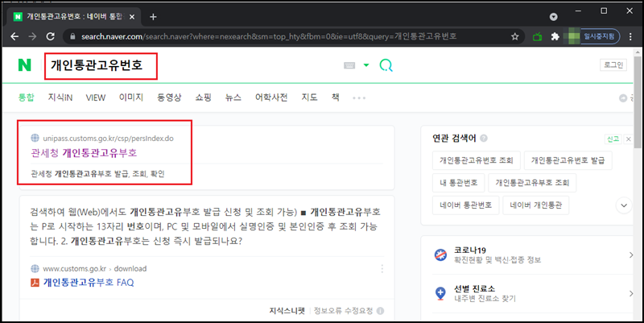Click the snippet text about 13자리 번호

(x=205, y=226)
